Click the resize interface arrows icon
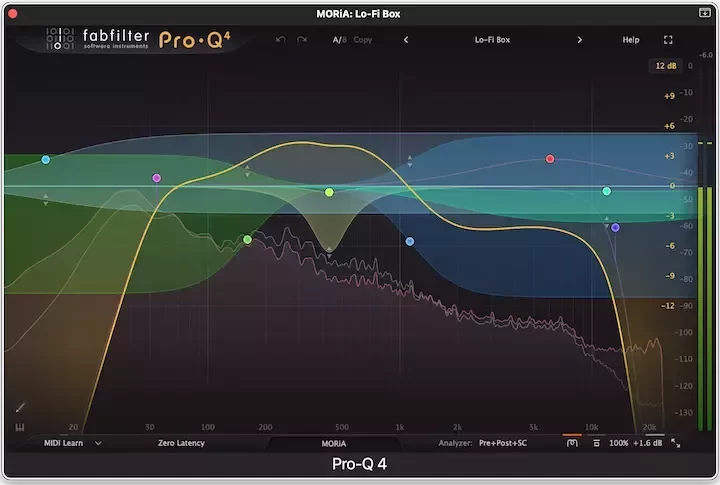This screenshot has height=485, width=720. 675,443
